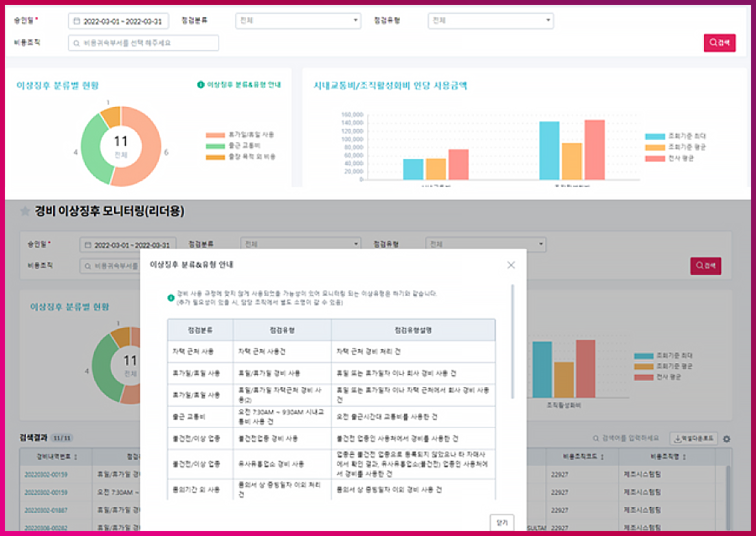
Task: Click the 닫기 button in the dialog
Action: [x=502, y=523]
